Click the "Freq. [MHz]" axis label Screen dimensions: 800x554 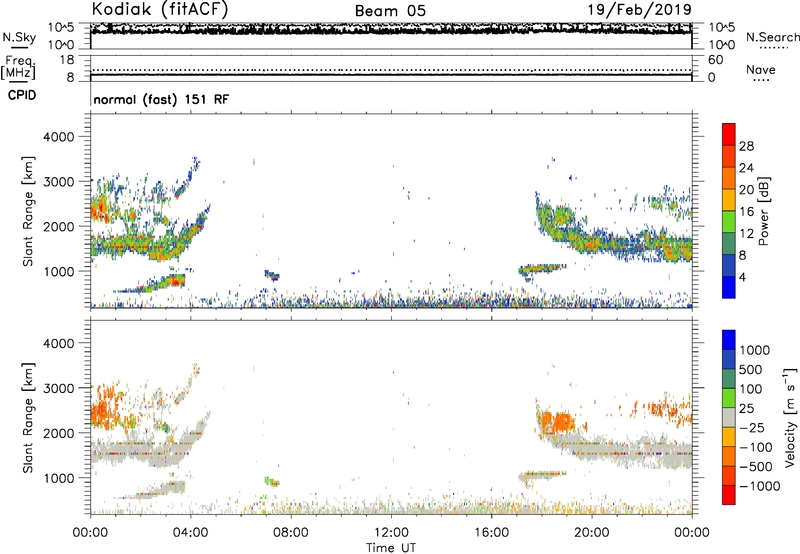click(x=18, y=67)
